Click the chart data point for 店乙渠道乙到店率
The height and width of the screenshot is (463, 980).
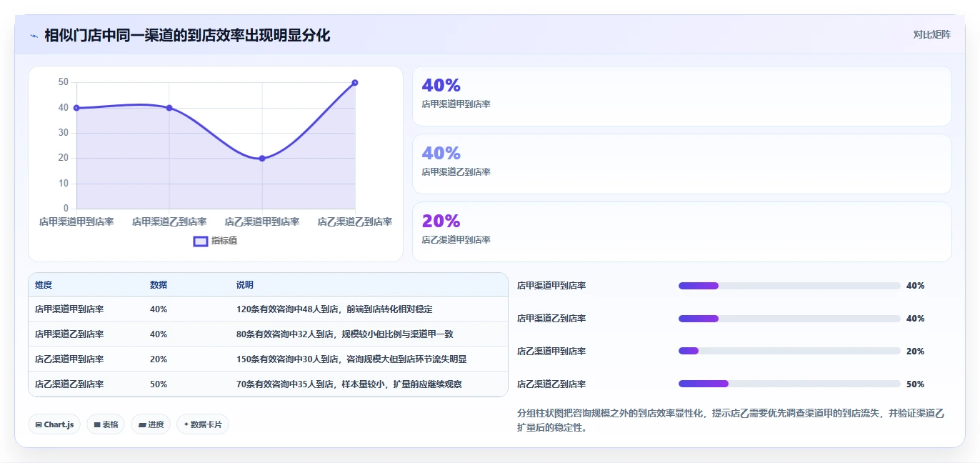(x=355, y=83)
